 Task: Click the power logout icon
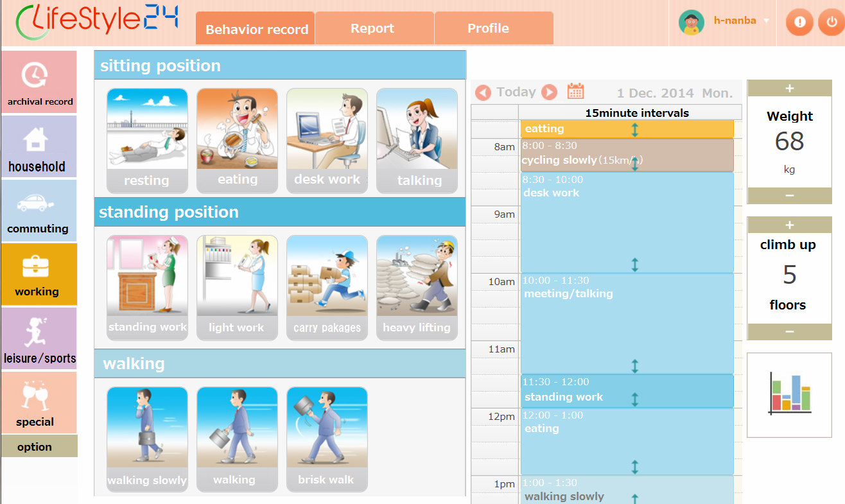point(832,22)
